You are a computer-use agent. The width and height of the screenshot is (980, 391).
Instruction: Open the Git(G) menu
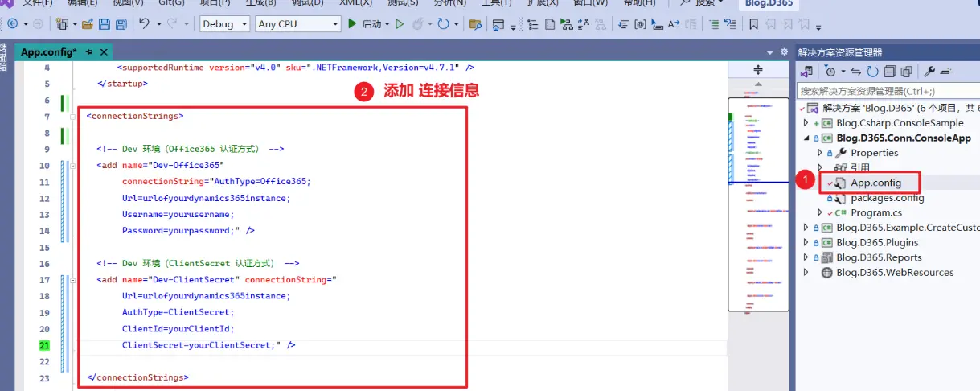pyautogui.click(x=171, y=3)
